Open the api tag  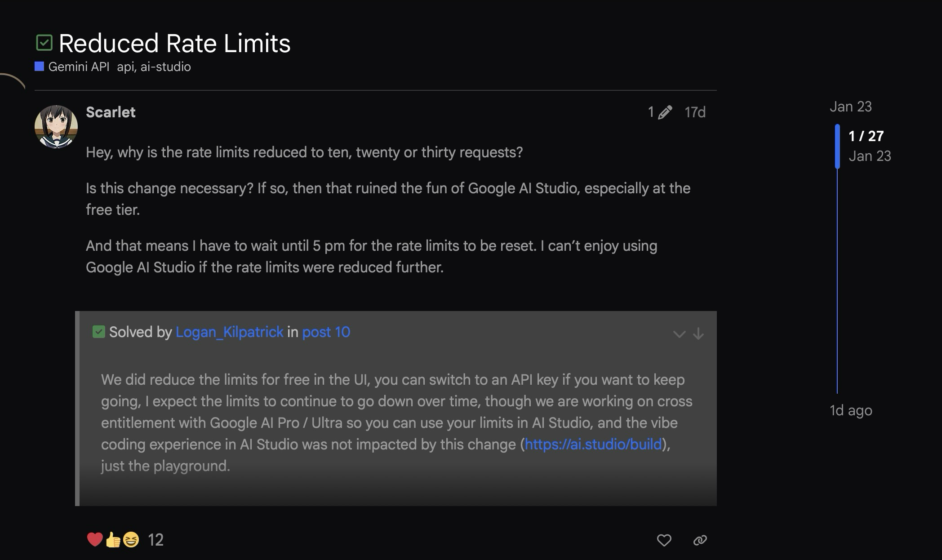[x=125, y=67]
